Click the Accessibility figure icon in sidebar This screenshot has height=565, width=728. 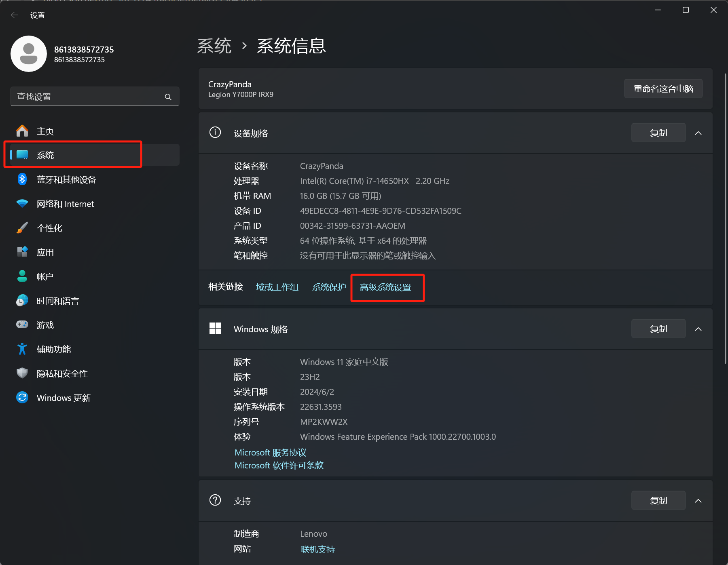click(22, 349)
